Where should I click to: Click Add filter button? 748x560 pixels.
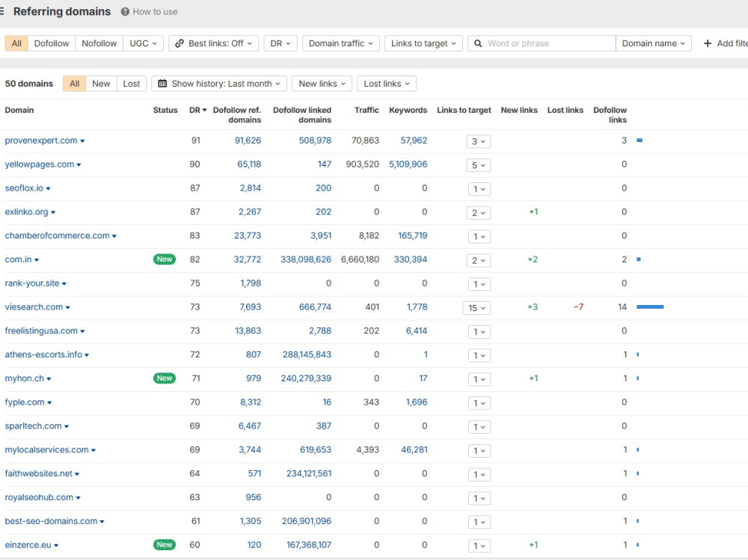tap(725, 43)
